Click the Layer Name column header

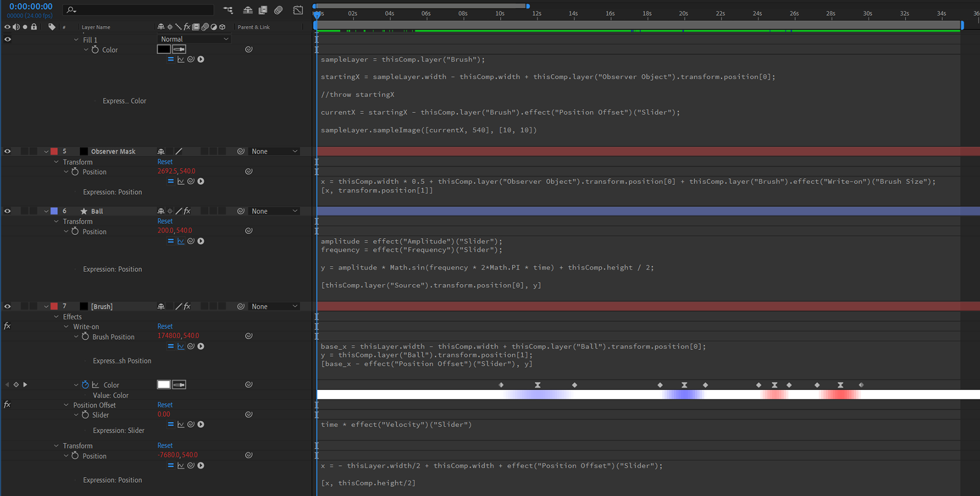click(96, 27)
